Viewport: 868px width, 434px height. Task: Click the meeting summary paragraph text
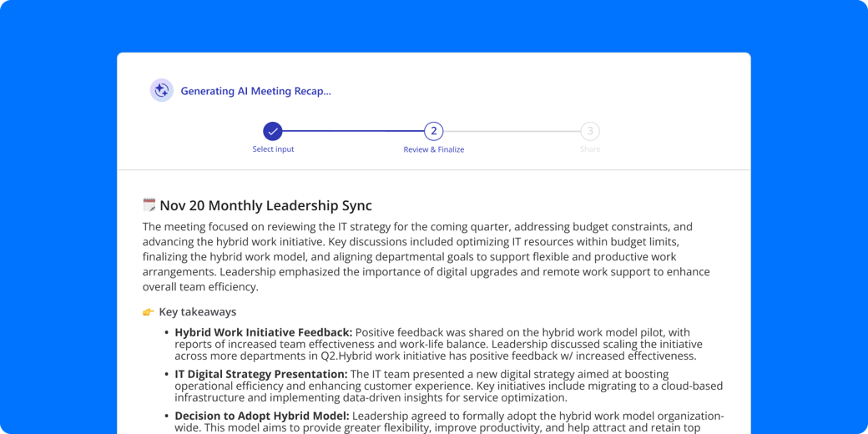pyautogui.click(x=426, y=257)
